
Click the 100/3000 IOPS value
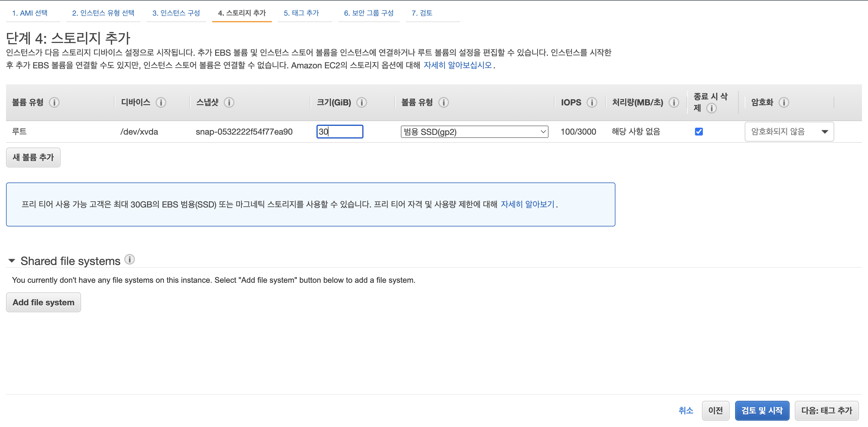tap(578, 132)
